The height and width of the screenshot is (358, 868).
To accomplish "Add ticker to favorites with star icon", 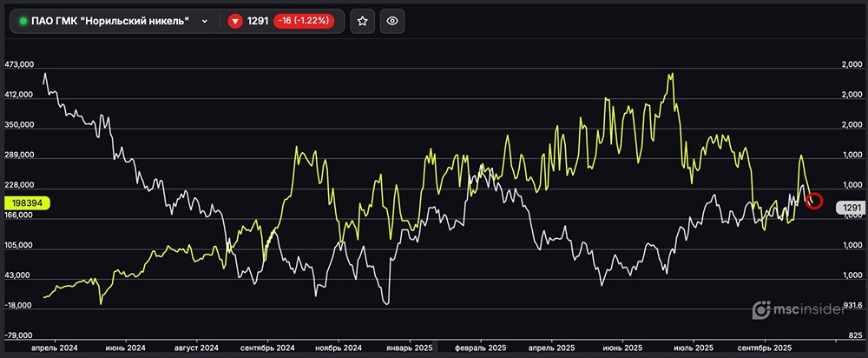I will [x=363, y=21].
